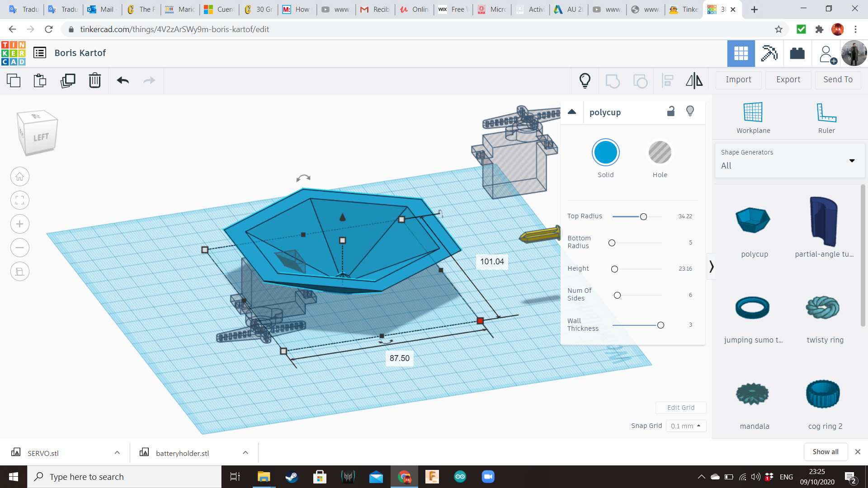Click the Export button

click(x=788, y=80)
